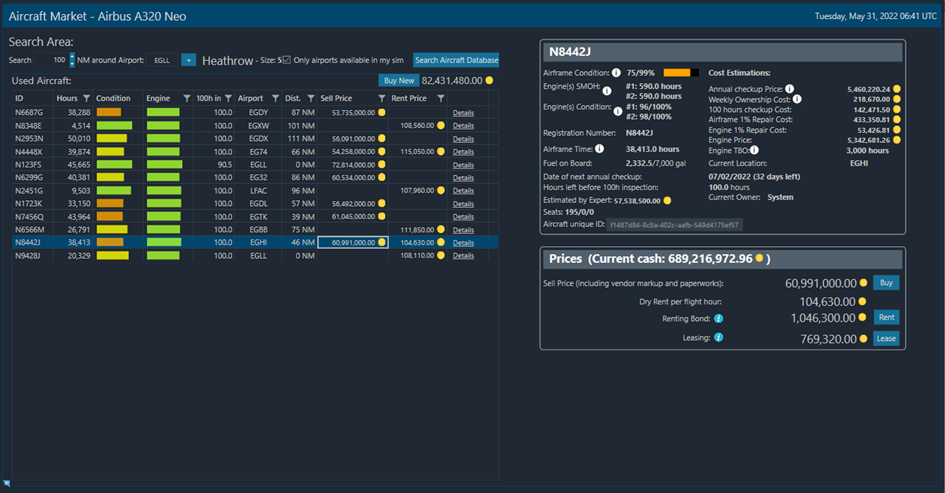Click the Rent button
Screen dimensions: 945x493
(x=886, y=317)
